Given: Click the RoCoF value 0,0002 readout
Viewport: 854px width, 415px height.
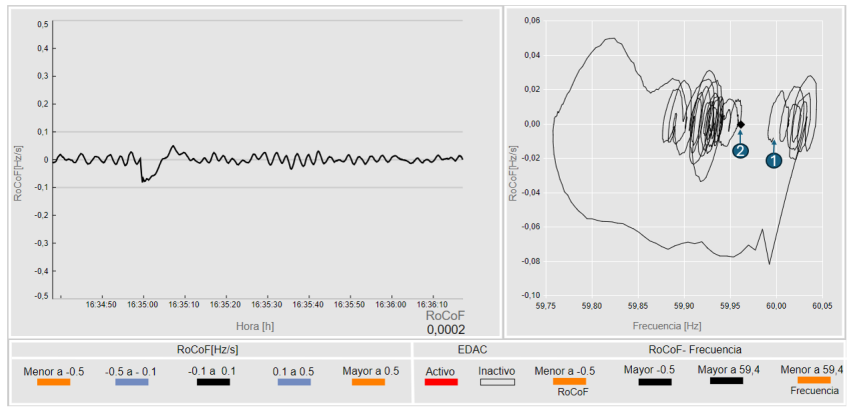Looking at the screenshot, I should (x=446, y=329).
